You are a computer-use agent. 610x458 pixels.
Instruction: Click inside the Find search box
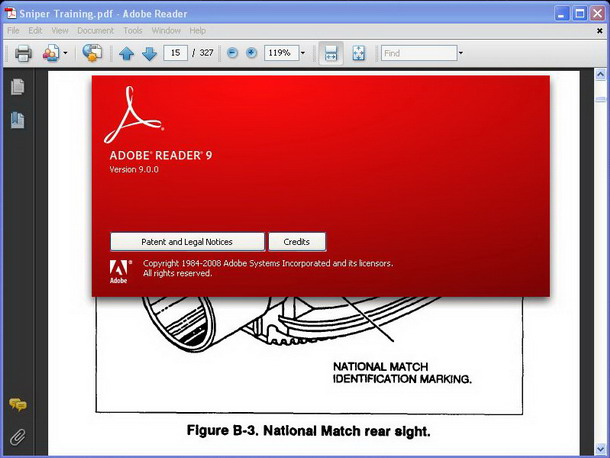tap(419, 53)
